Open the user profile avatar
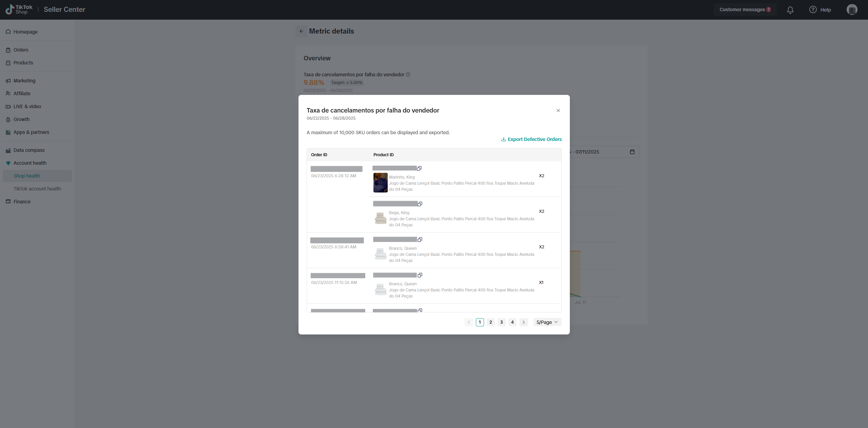This screenshot has height=428, width=868. tap(852, 9)
